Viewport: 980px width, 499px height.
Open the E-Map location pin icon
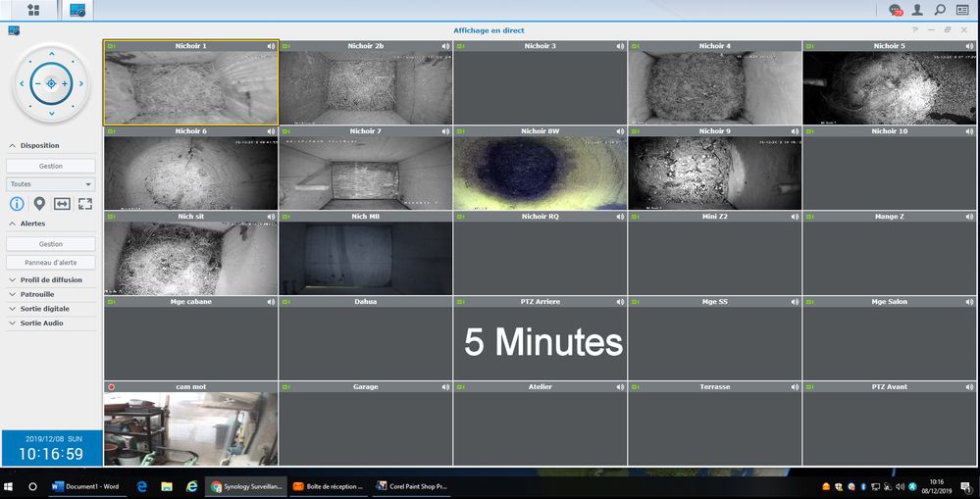coord(39,204)
